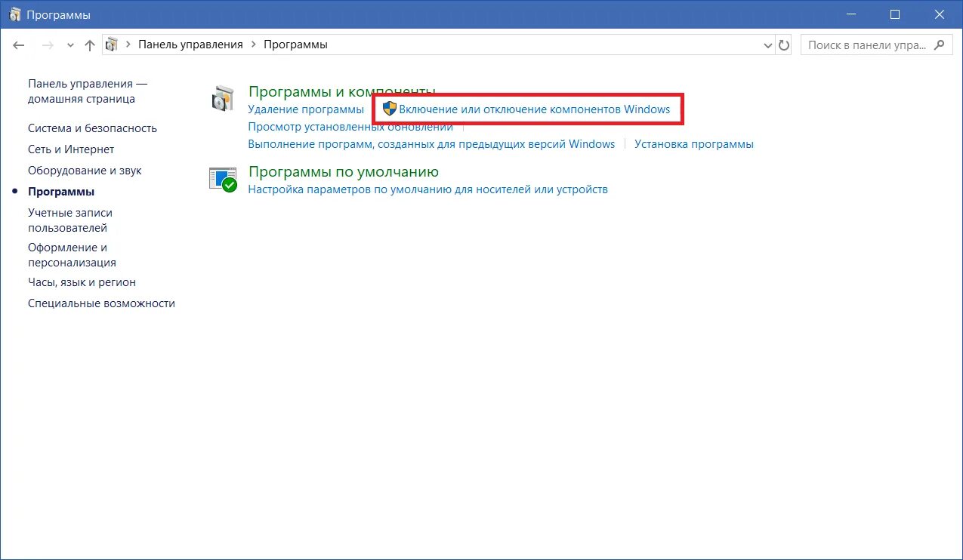Go up one level with the Up arrow
The width and height of the screenshot is (963, 560).
(90, 45)
